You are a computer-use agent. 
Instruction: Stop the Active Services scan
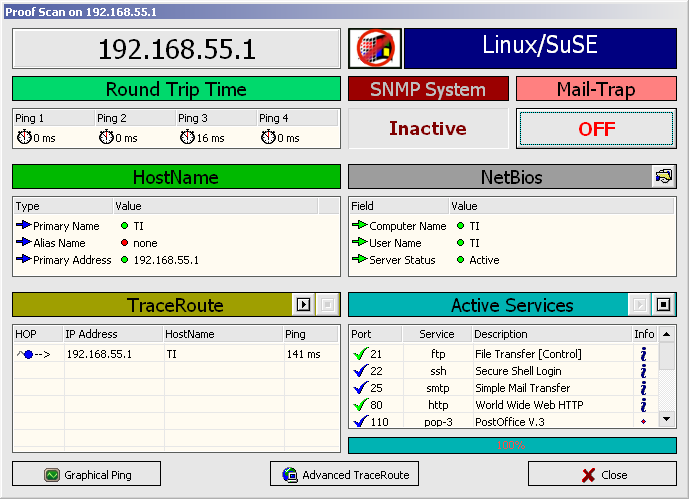point(664,304)
